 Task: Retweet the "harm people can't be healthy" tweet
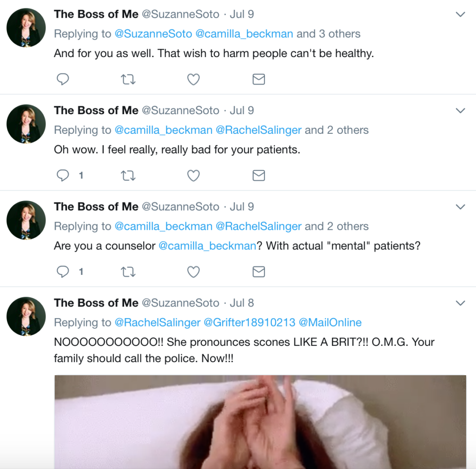point(128,79)
